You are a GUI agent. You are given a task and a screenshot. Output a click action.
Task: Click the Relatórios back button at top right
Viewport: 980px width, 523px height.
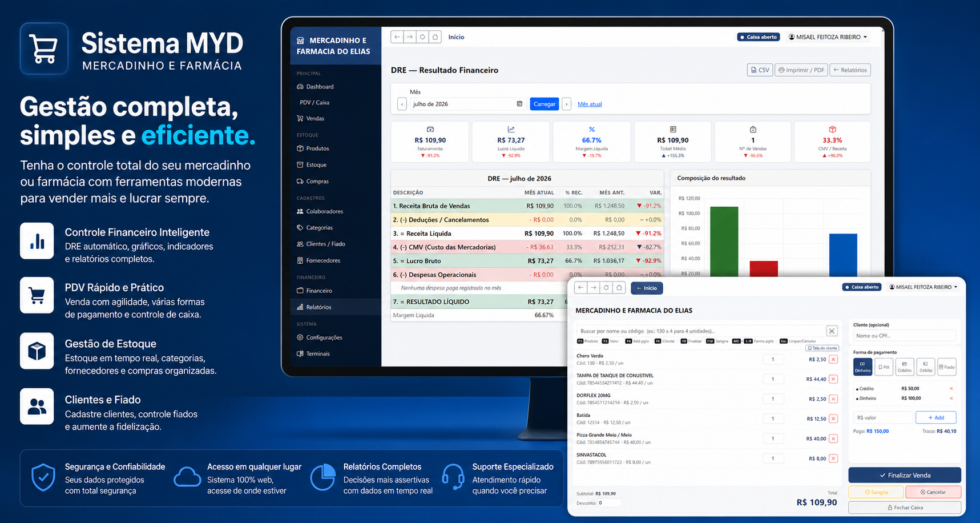point(850,70)
